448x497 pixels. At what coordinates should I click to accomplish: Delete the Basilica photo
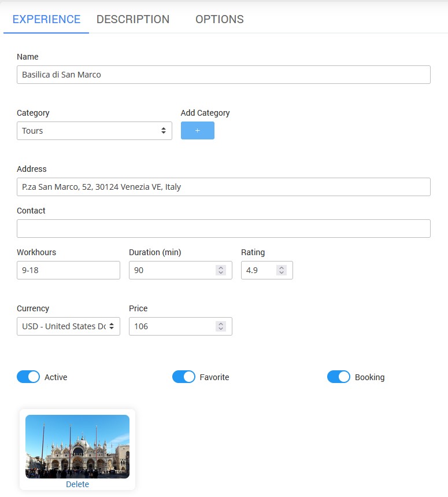77,484
